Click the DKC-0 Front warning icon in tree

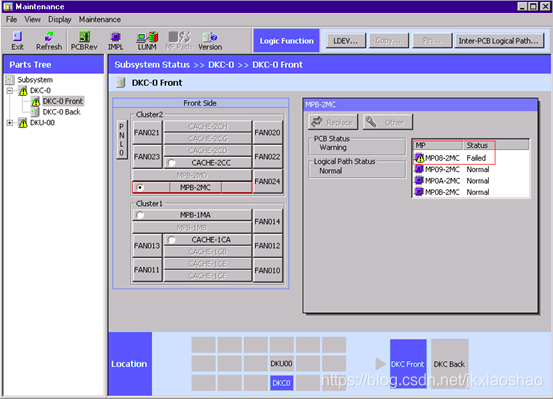click(x=36, y=102)
